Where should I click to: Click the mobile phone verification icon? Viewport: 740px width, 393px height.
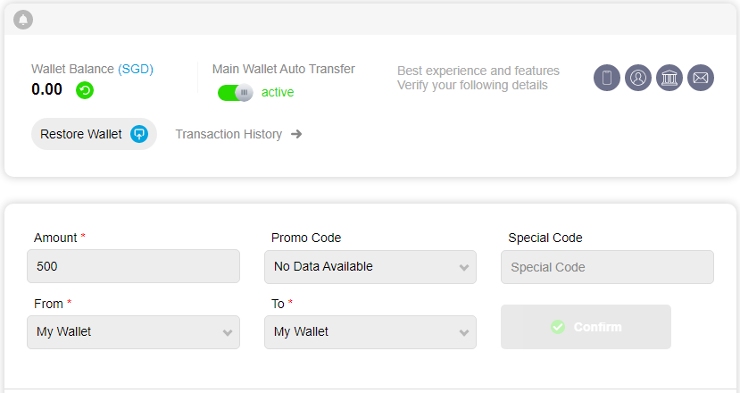[606, 77]
